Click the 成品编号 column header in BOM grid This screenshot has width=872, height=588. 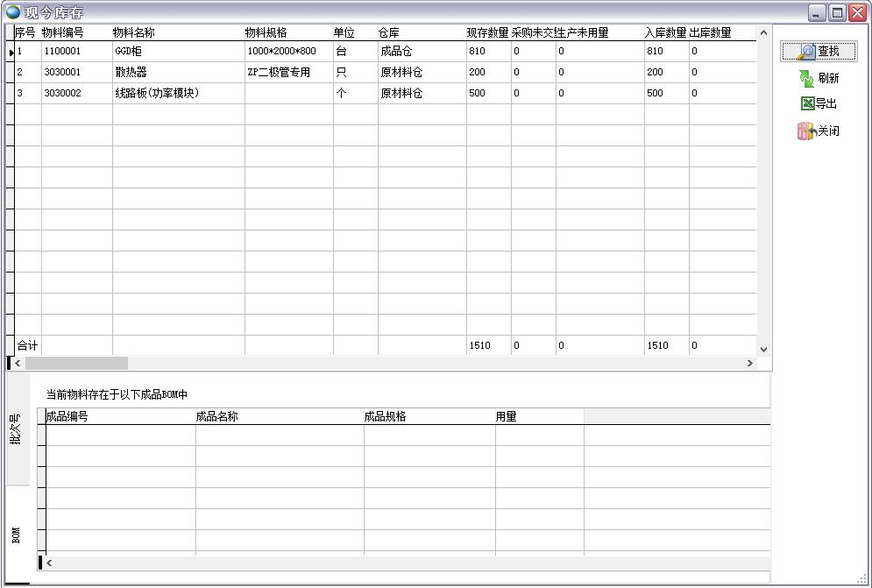coord(67,417)
